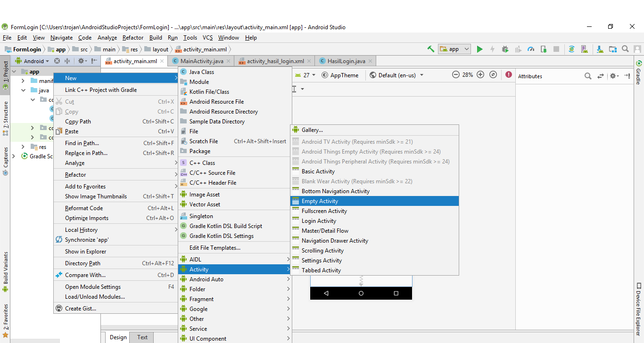Collapse the java folder in project tree
The image size is (644, 343).
23,90
